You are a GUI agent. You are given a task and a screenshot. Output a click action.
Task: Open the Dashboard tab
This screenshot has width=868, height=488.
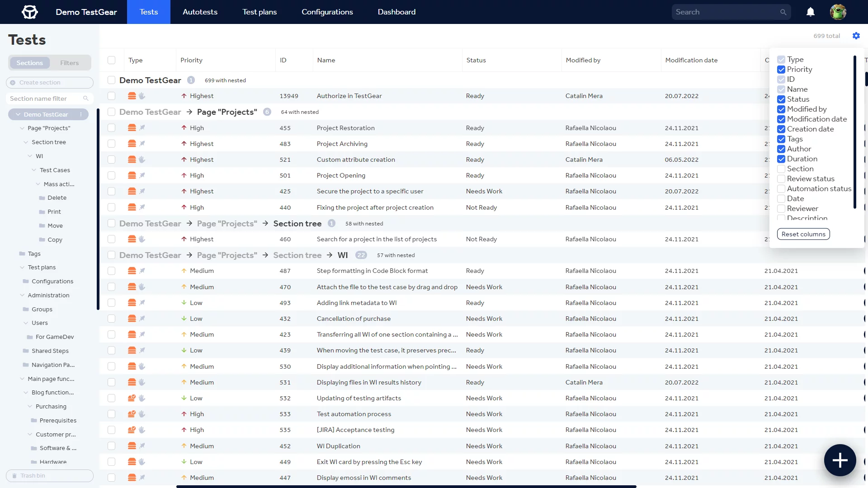[x=396, y=12]
